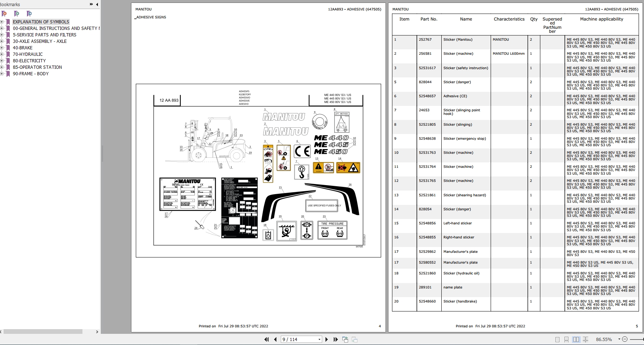
Task: Jump to the last page
Action: [x=335, y=339]
